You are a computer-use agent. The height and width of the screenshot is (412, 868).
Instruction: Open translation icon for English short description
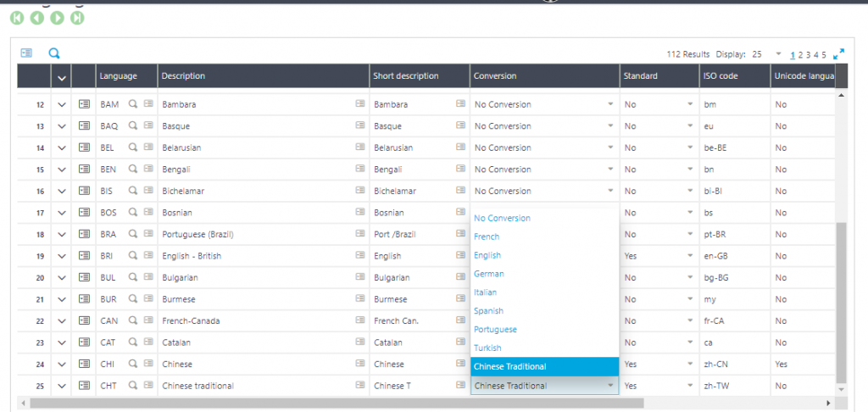[x=460, y=255]
